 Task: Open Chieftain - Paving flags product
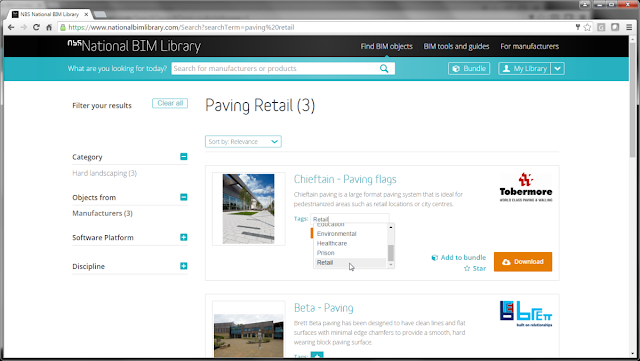coord(345,179)
